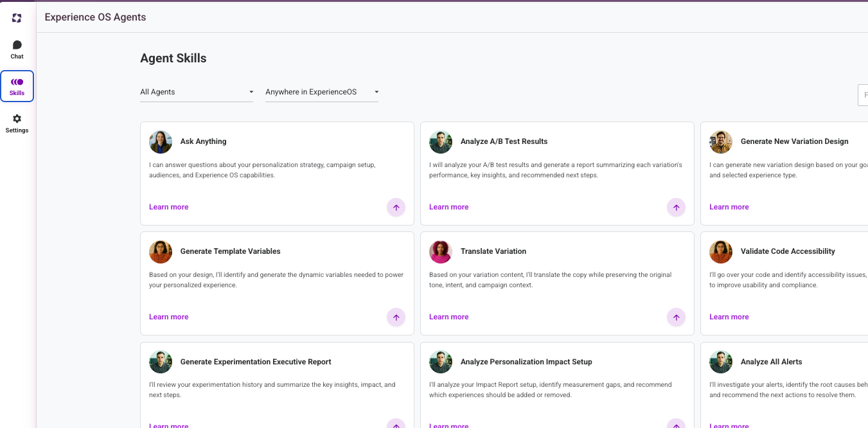Open Learn more for Validate Code Accessibility

729,317
